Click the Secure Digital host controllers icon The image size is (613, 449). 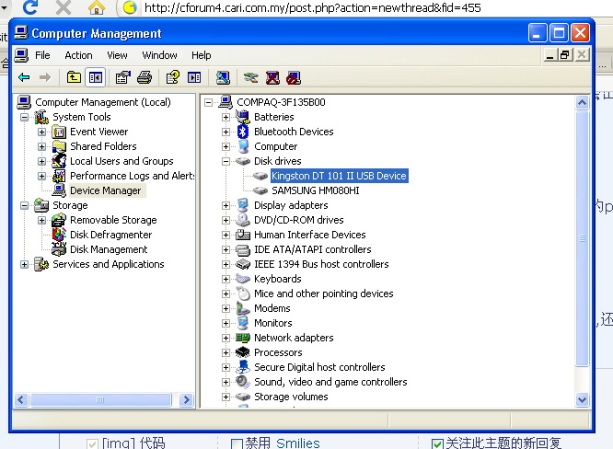coord(243,367)
